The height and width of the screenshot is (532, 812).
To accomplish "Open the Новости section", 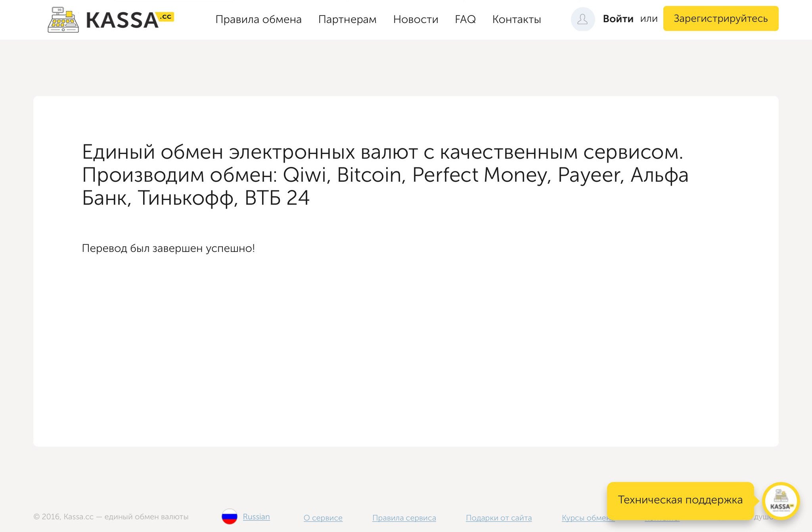I will pyautogui.click(x=416, y=19).
